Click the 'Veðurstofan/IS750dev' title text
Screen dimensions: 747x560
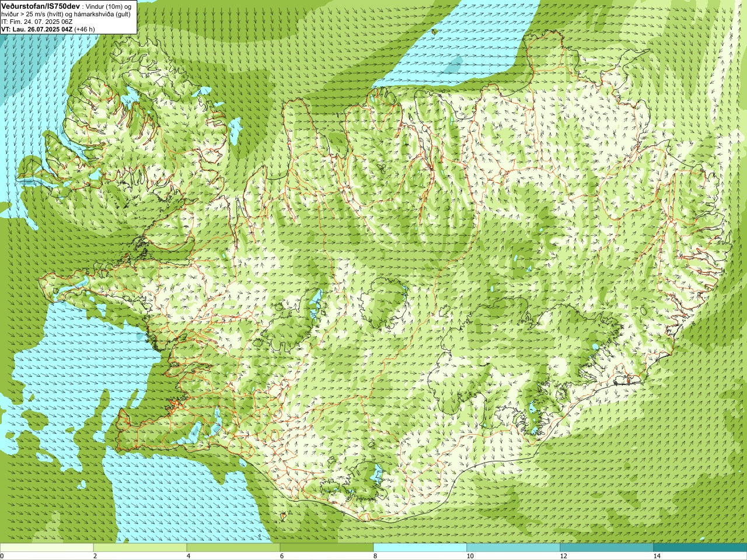tap(40, 6)
